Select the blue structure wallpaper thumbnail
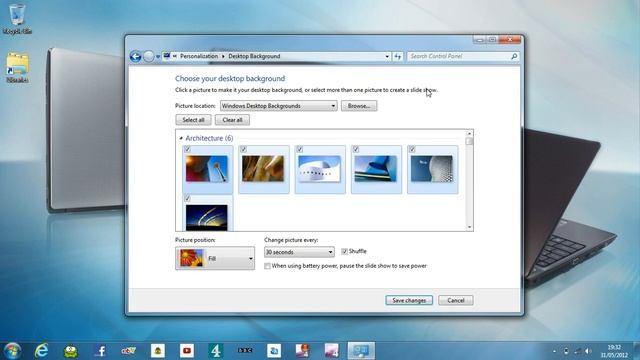 pyautogui.click(x=376, y=169)
